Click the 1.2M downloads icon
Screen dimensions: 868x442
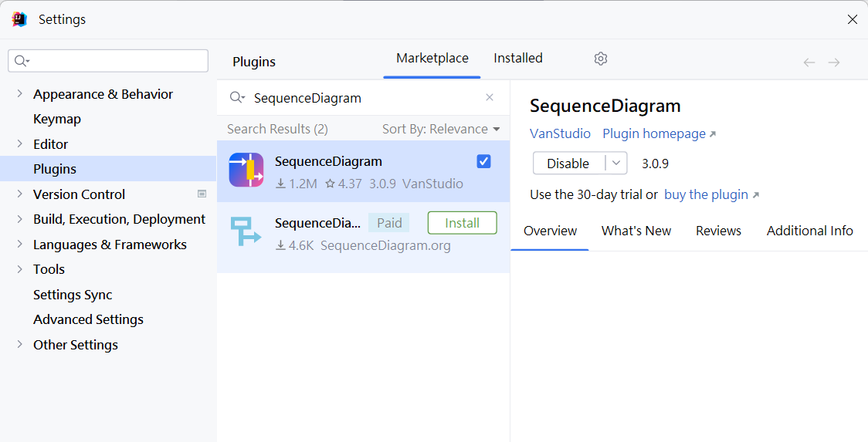point(280,184)
